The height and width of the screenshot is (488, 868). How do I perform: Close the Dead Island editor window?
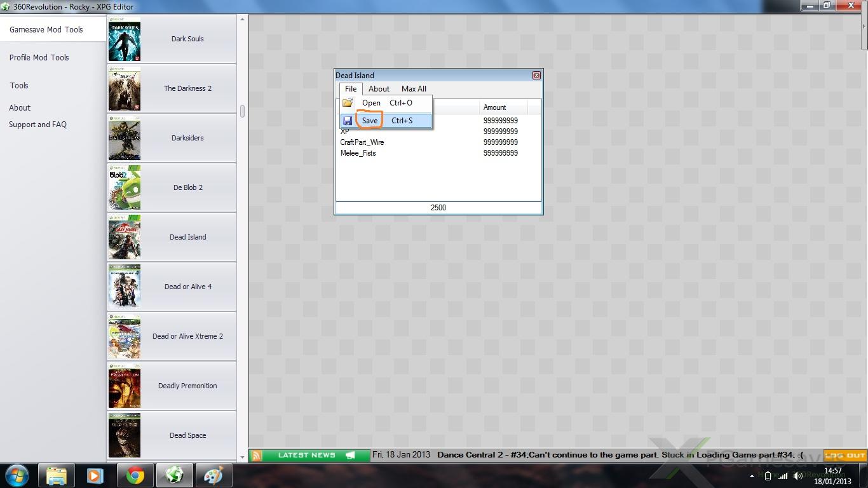pos(536,76)
